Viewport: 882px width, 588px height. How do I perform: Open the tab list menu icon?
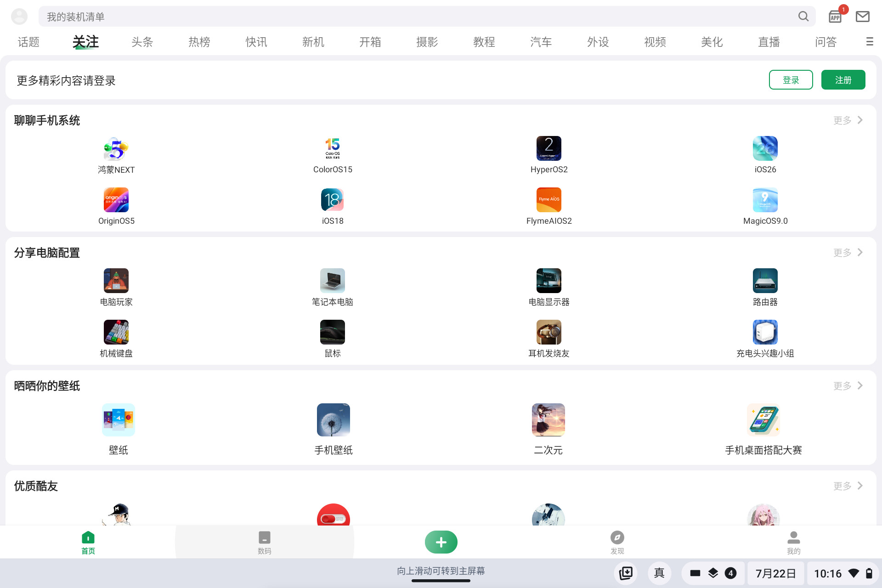(x=870, y=42)
